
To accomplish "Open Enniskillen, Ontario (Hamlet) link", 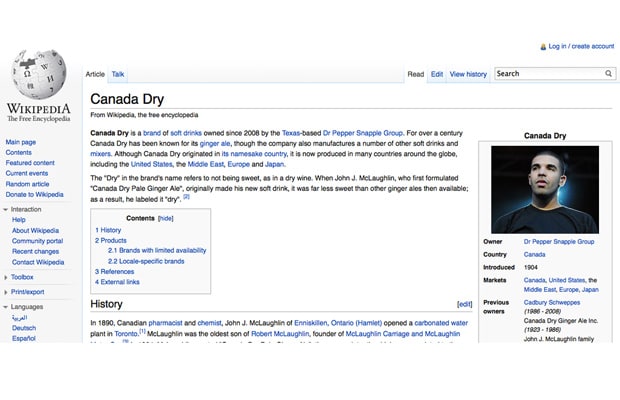I will 338,323.
